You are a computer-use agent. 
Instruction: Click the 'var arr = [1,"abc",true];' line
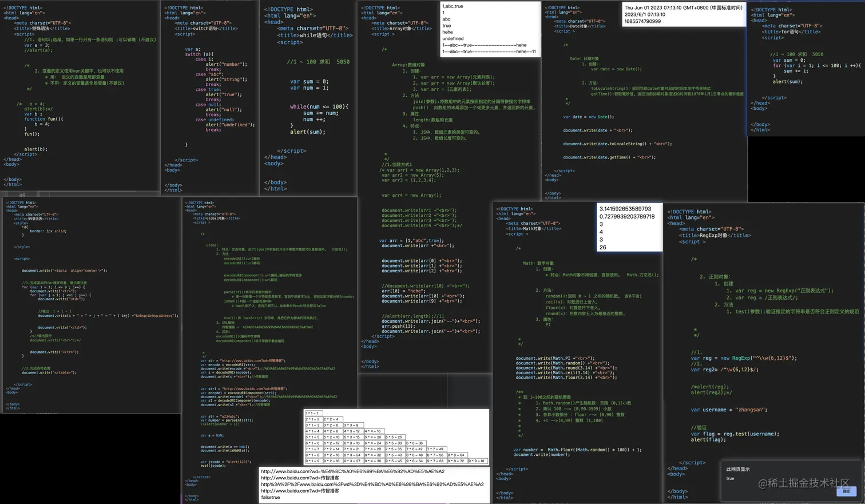(411, 241)
